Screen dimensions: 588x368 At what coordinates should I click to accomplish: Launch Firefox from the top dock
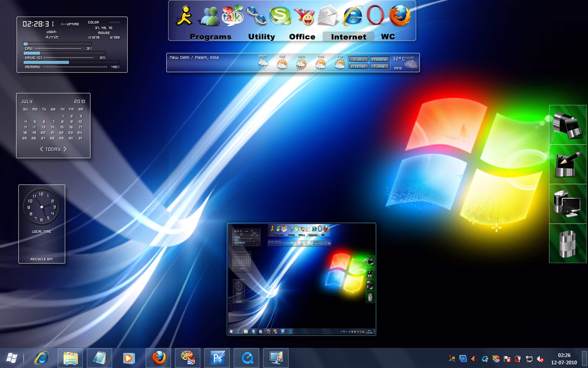400,16
